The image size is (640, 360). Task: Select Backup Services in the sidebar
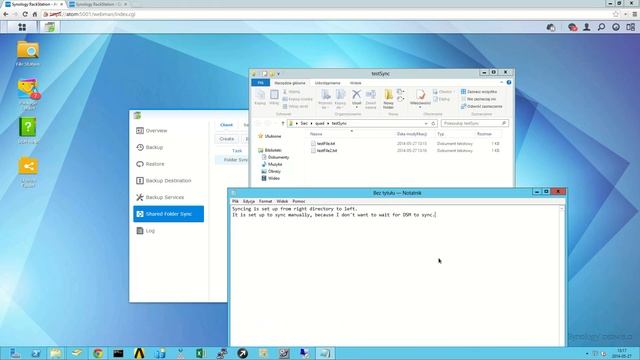(x=168, y=197)
